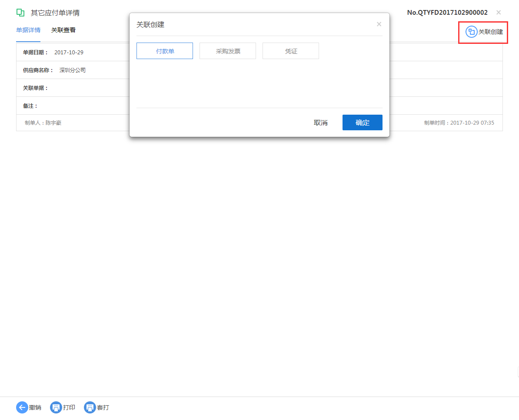Switch to the 单据详情 tab

pos(28,30)
